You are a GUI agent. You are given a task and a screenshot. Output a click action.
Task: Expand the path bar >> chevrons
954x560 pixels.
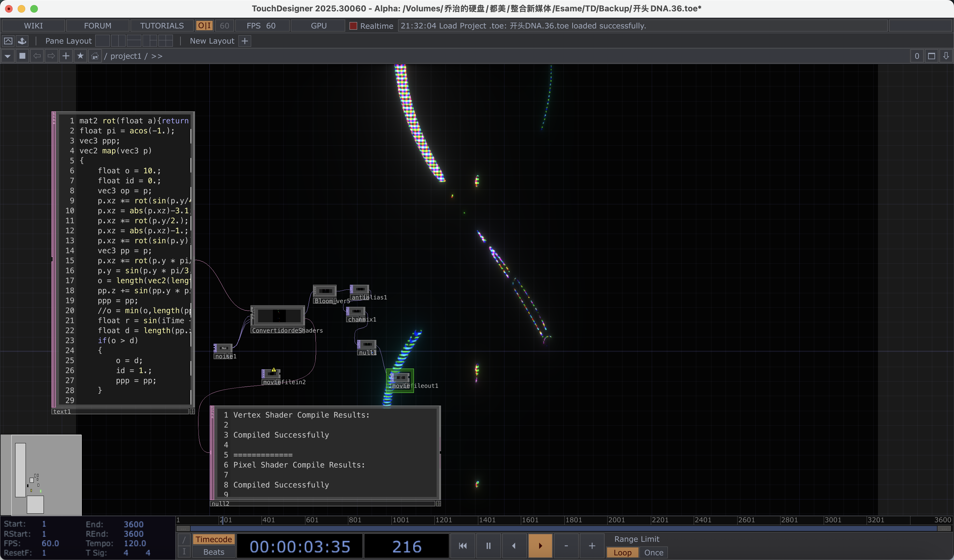point(157,56)
